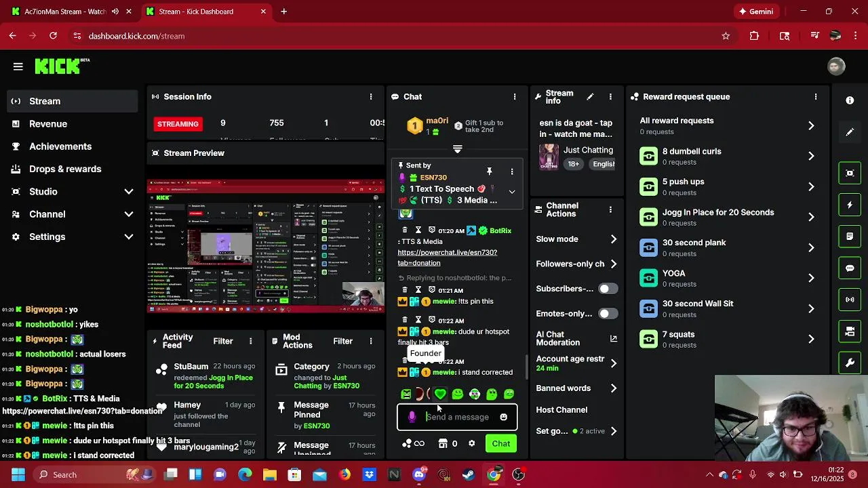Viewport: 868px width, 488px height.
Task: Click the Stream Preview thumbnail
Action: [266, 247]
